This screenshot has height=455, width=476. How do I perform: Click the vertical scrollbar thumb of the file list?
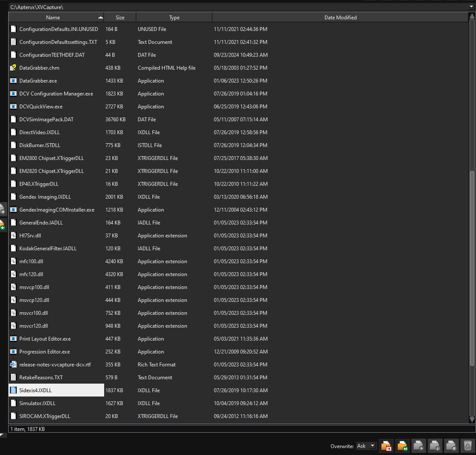[x=472, y=268]
